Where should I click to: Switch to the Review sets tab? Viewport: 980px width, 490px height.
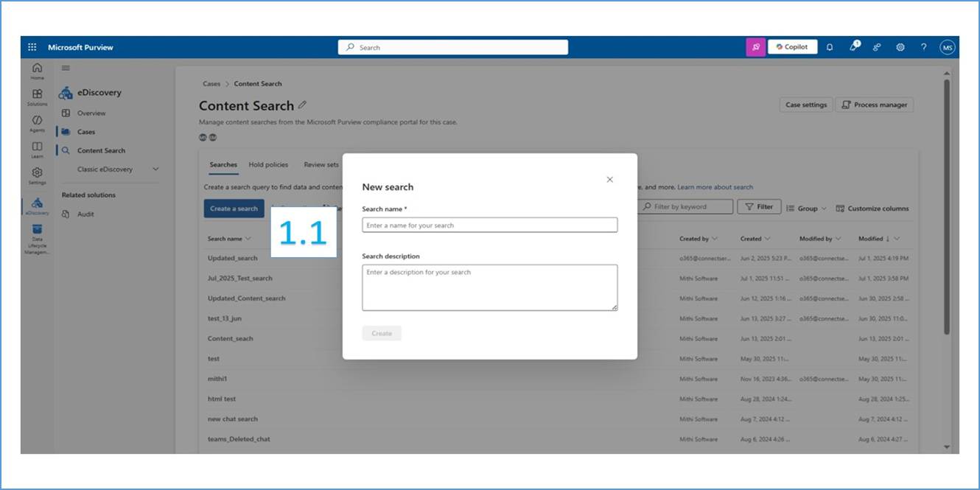coord(321,164)
